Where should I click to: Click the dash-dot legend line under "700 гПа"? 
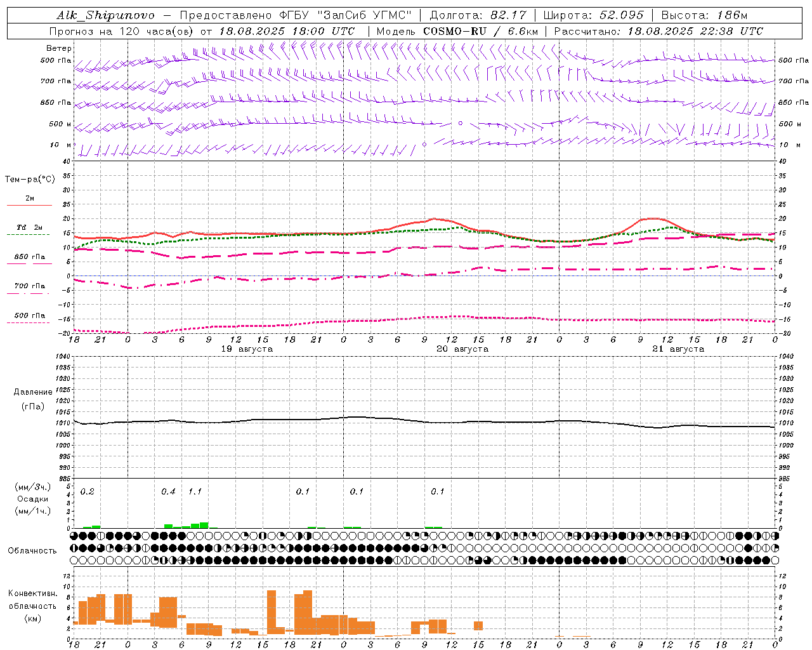[29, 293]
